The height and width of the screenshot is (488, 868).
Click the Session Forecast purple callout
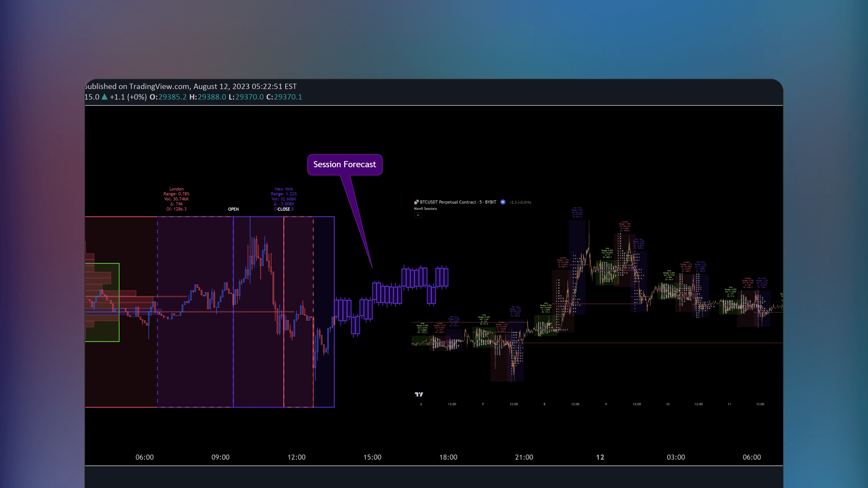[345, 164]
